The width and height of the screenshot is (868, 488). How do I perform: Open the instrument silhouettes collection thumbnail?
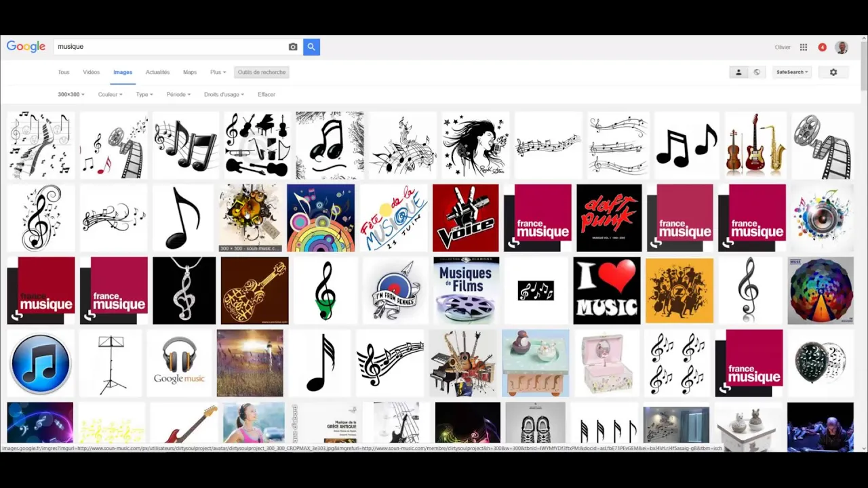[x=257, y=145]
